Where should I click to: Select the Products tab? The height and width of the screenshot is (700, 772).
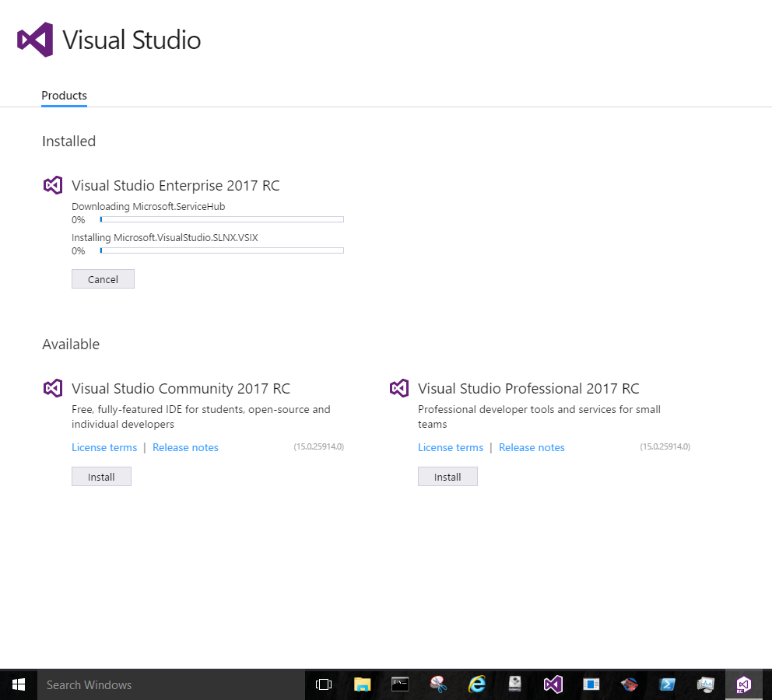[x=64, y=96]
